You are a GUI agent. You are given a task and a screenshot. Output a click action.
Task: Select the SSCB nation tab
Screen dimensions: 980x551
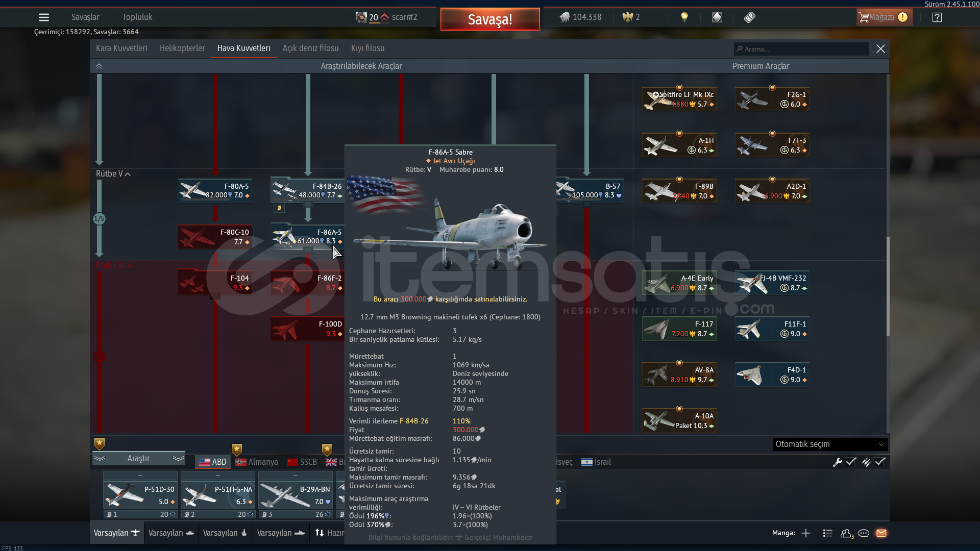pos(302,462)
